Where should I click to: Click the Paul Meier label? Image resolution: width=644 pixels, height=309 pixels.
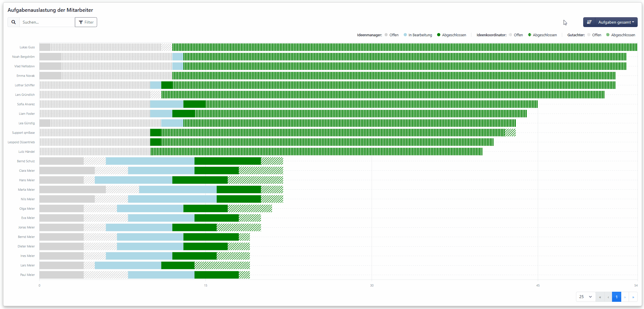coord(27,275)
